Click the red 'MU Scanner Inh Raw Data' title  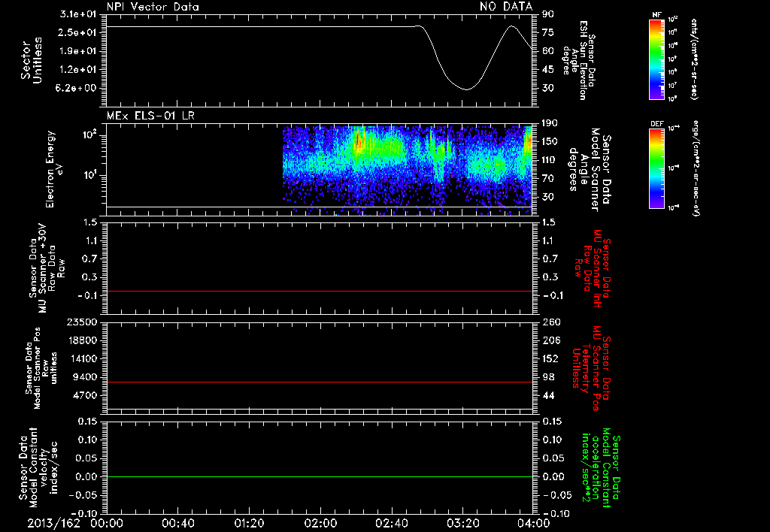(593, 268)
